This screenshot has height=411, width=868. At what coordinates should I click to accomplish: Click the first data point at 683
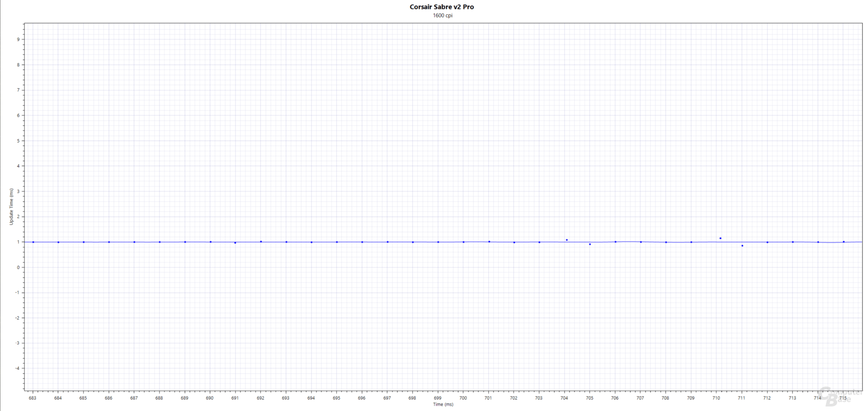[x=33, y=241]
